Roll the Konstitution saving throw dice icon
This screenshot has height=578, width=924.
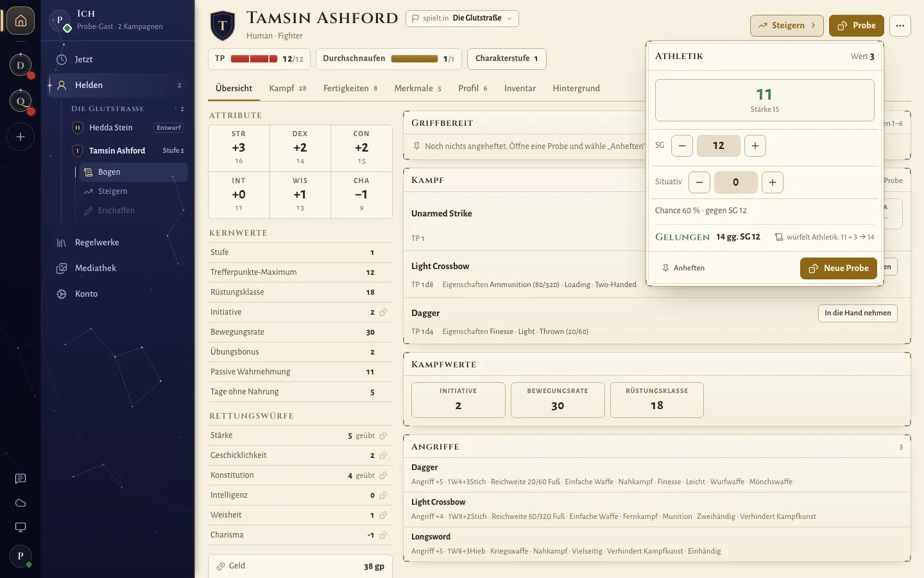pyautogui.click(x=383, y=475)
